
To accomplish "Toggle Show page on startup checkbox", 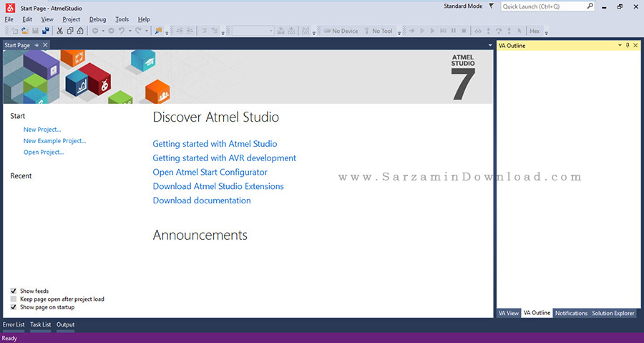I will coord(14,307).
